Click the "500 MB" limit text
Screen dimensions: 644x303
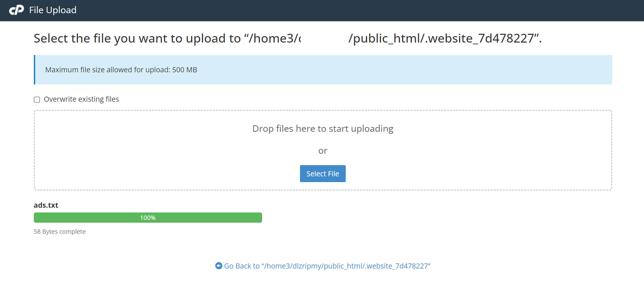click(x=185, y=70)
